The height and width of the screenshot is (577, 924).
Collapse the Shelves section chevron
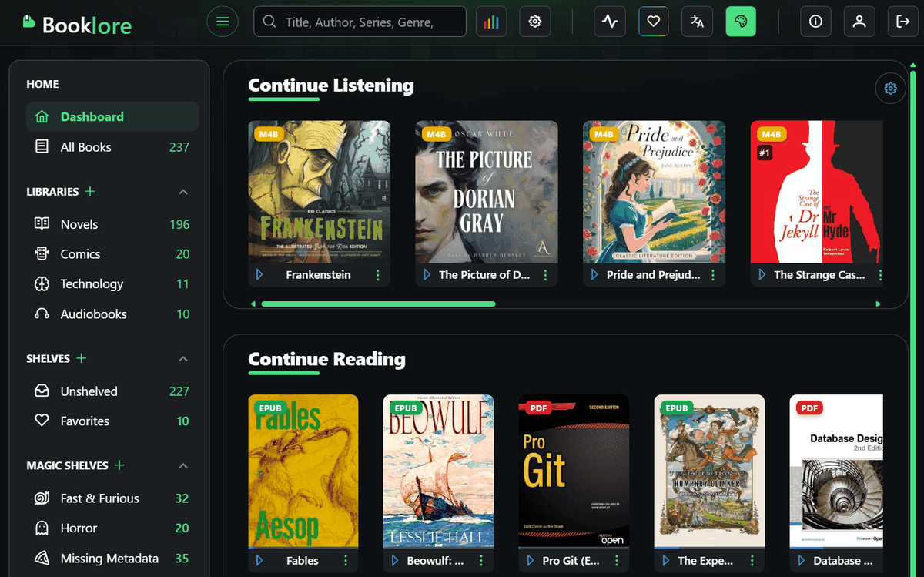click(183, 359)
